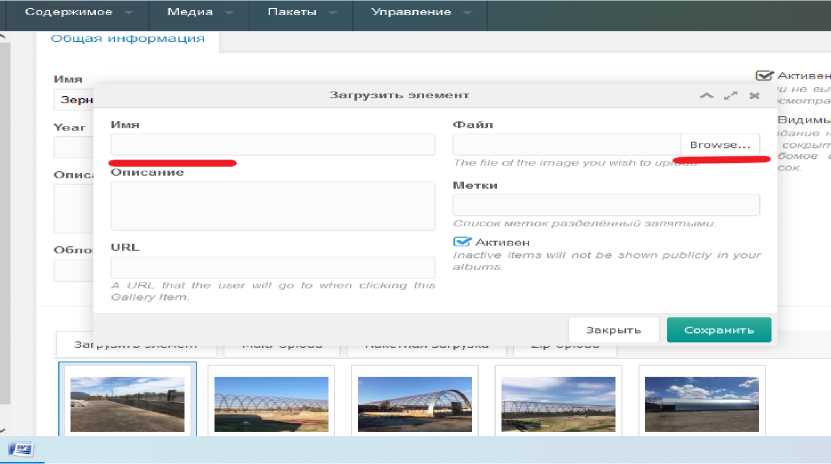The image size is (831, 464).
Task: Switch to the Общая информация tab
Action: [127, 39]
